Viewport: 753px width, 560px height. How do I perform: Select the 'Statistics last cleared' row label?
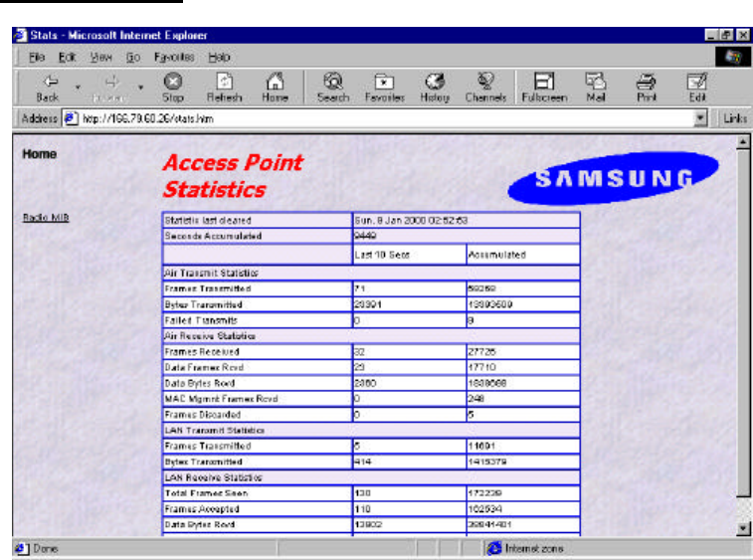pos(208,221)
